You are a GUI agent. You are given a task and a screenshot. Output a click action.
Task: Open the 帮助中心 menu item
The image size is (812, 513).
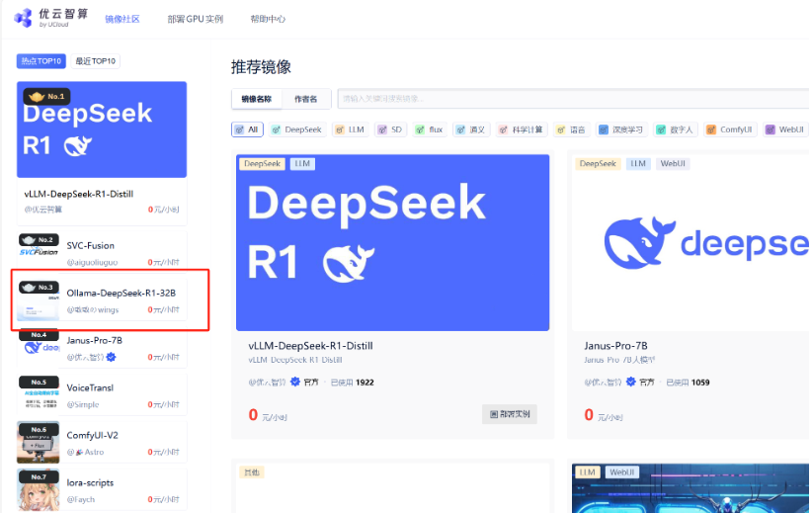268,19
